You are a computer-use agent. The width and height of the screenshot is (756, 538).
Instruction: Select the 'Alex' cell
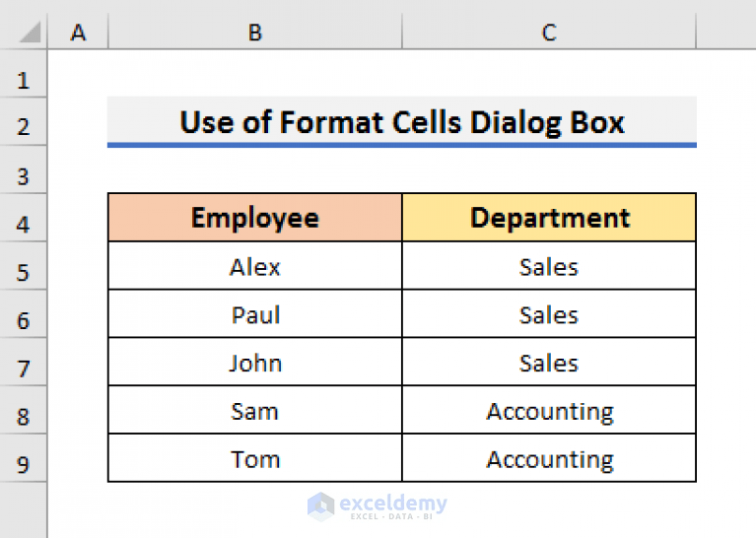coord(255,266)
